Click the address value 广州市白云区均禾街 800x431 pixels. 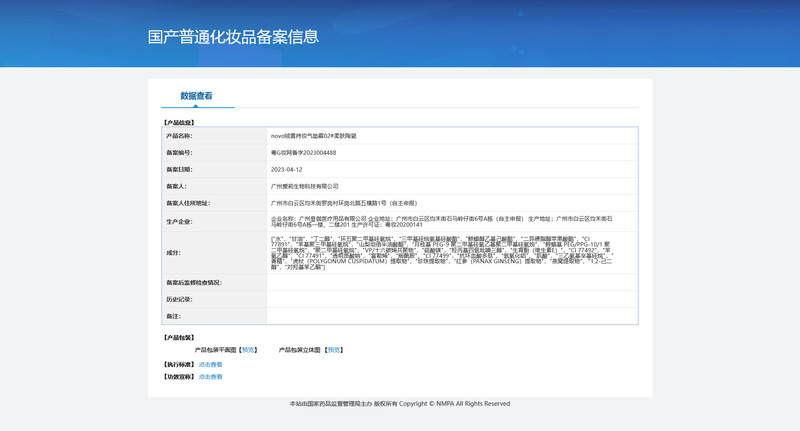tap(344, 203)
